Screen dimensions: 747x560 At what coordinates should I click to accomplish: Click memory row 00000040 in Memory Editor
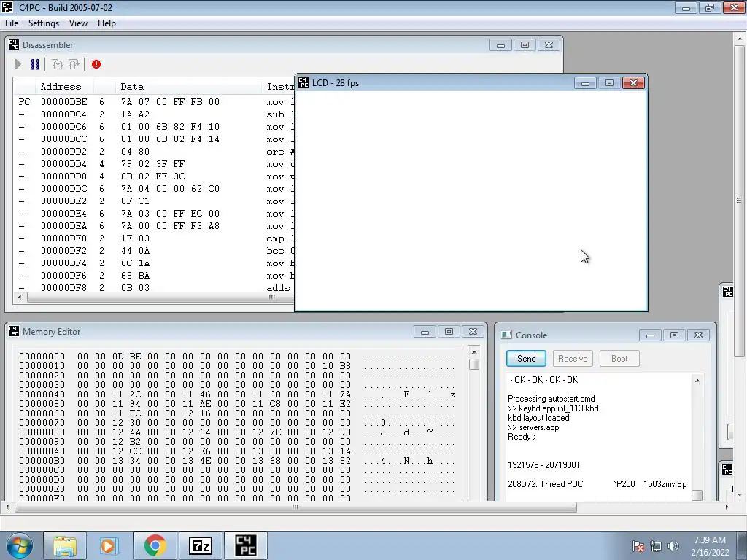click(237, 394)
